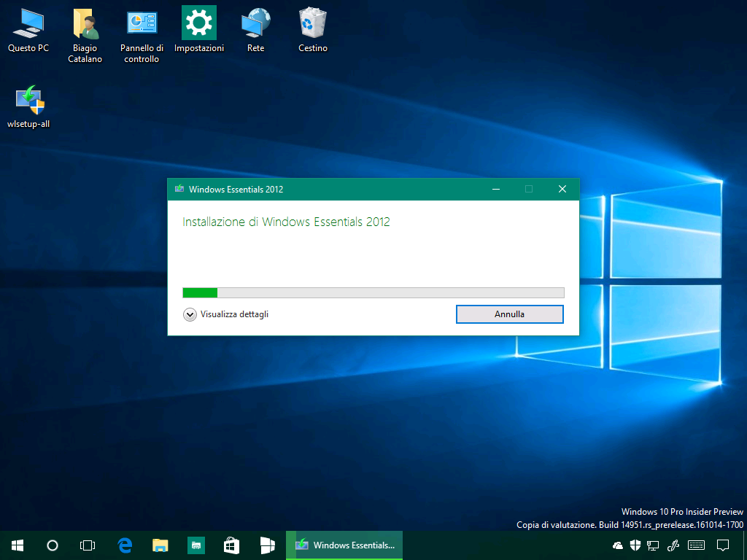Click Show Desktop sliver at taskbar end
Image resolution: width=747 pixels, height=560 pixels.
tap(745, 545)
